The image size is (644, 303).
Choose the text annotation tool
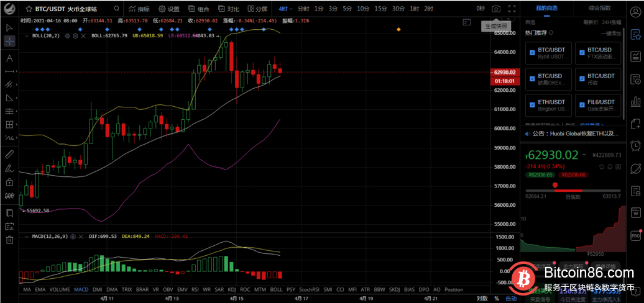click(x=9, y=58)
